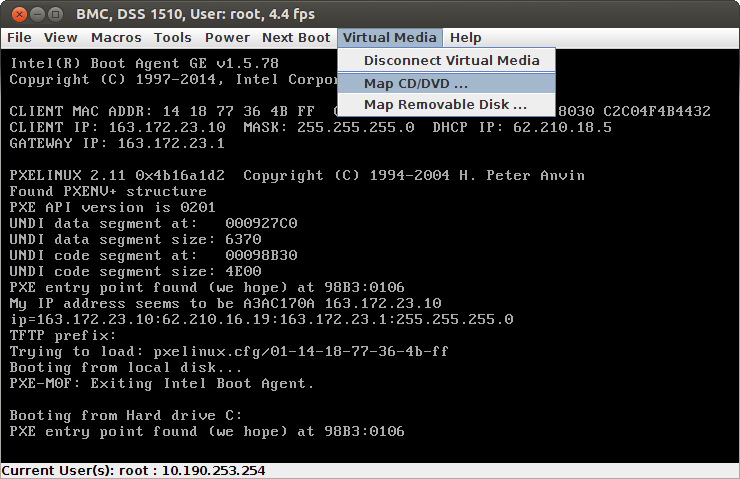The height and width of the screenshot is (479, 740).
Task: Expand the Next Boot menu
Action: [295, 38]
